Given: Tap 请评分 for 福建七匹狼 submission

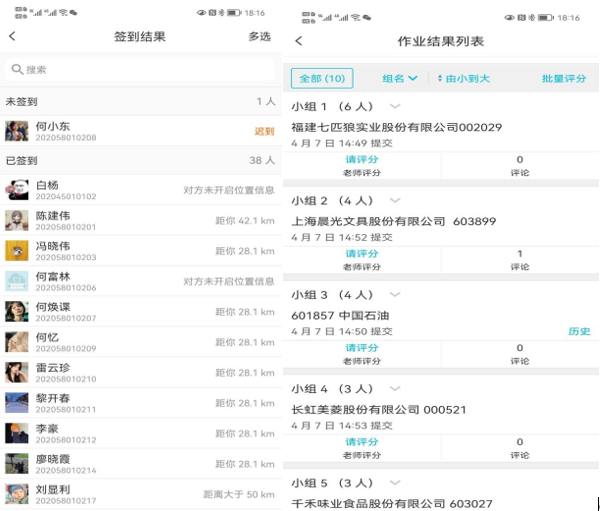Looking at the screenshot, I should point(362,159).
